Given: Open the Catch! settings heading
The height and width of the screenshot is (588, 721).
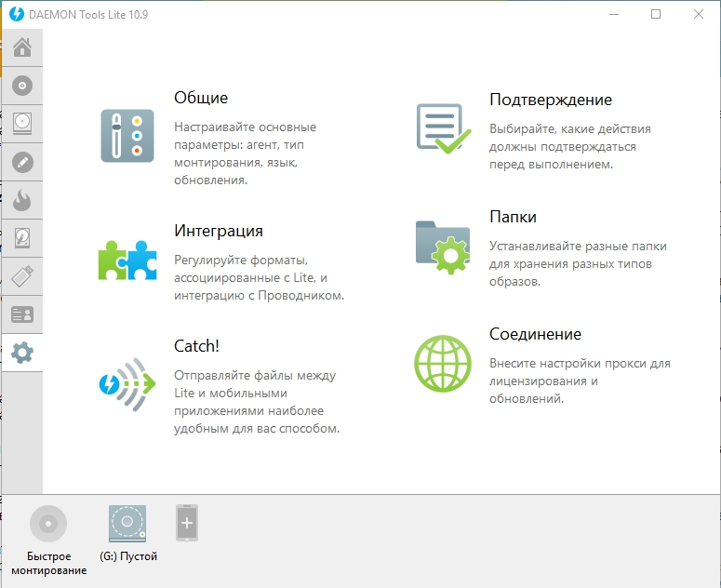Looking at the screenshot, I should [x=196, y=346].
